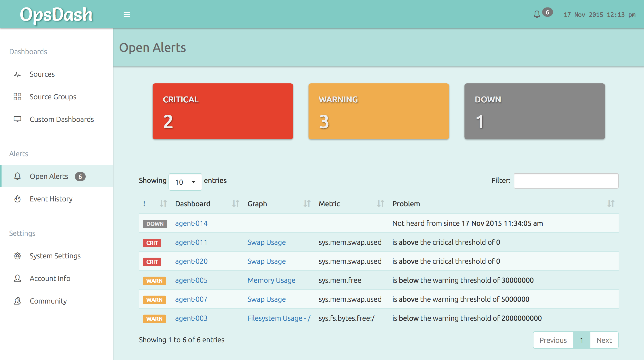644x360 pixels.
Task: Open the Memory Usage graph link
Action: point(271,280)
